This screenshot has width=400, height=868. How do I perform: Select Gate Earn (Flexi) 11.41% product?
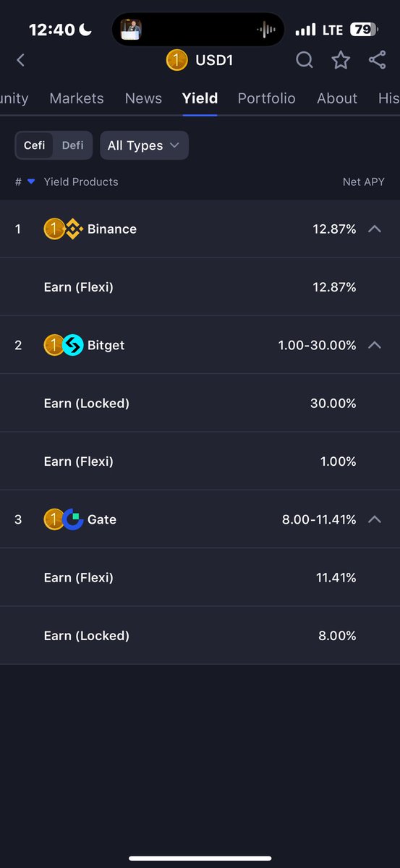pyautogui.click(x=200, y=577)
